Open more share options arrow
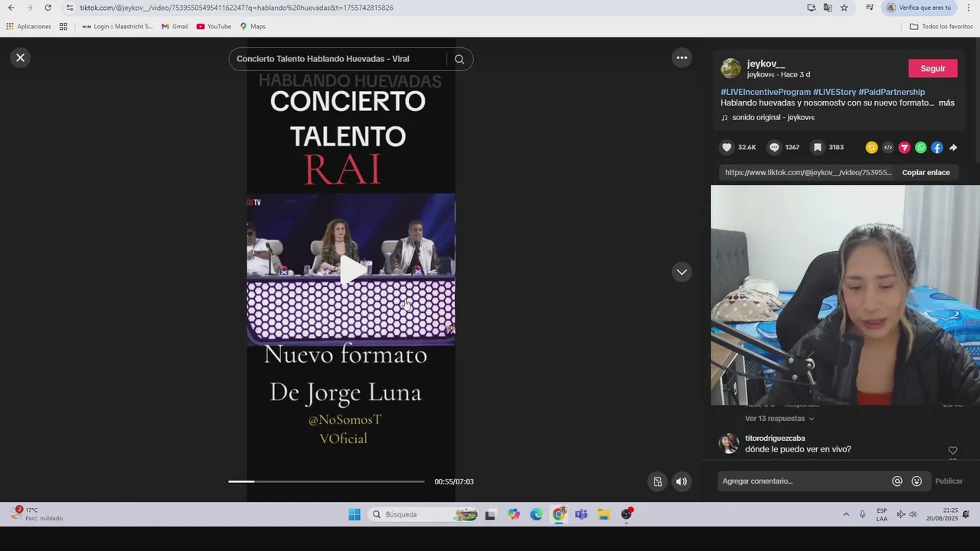Image resolution: width=980 pixels, height=551 pixels. click(953, 148)
